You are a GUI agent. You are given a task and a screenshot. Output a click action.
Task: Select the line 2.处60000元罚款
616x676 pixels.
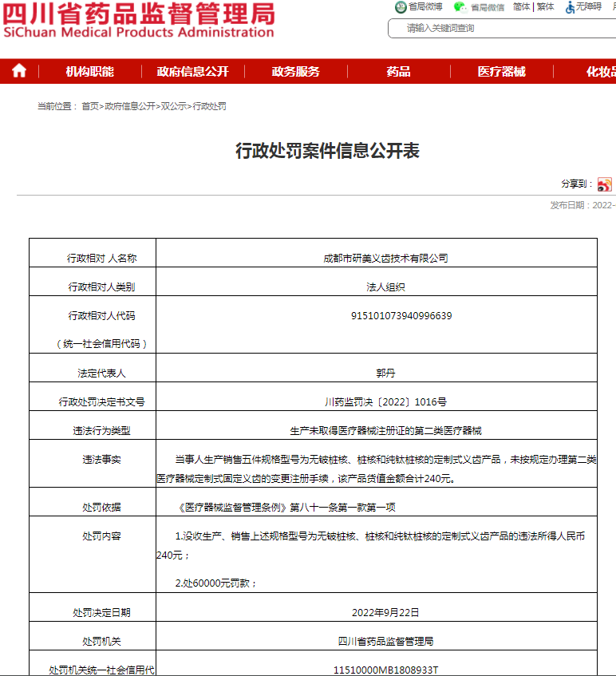pos(215,583)
